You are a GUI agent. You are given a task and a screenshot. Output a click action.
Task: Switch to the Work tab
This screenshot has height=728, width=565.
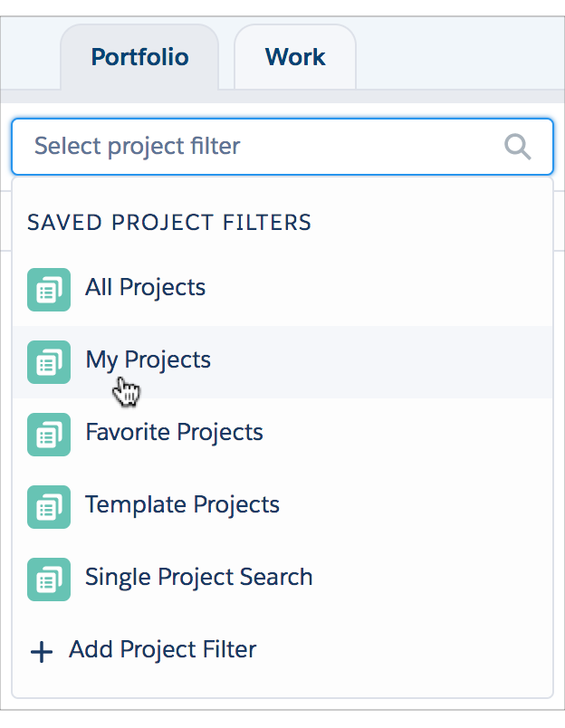295,57
